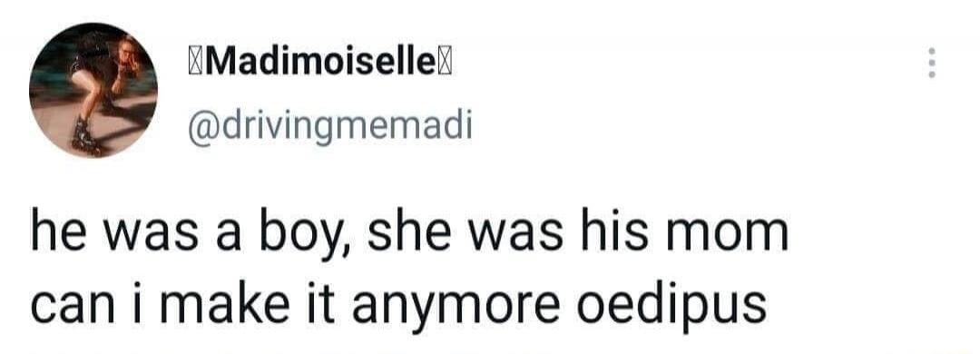Image resolution: width=980 pixels, height=354 pixels.
Task: Click the top dot of the overflow icon
Action: [x=931, y=50]
